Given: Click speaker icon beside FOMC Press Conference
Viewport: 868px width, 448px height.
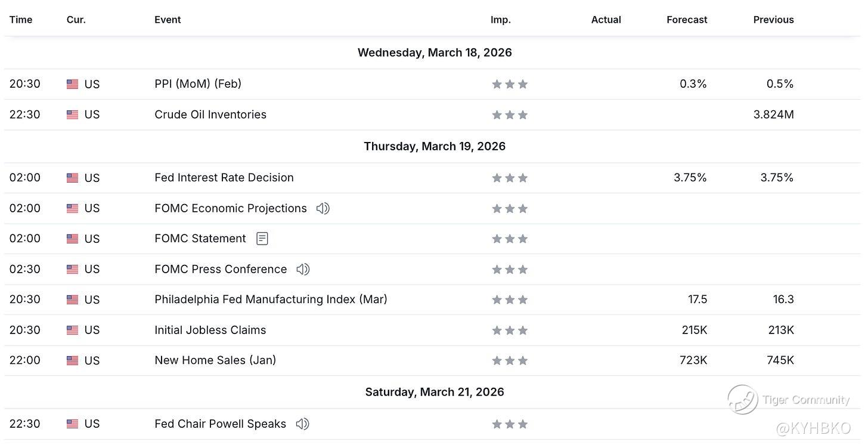Looking at the screenshot, I should pos(303,269).
